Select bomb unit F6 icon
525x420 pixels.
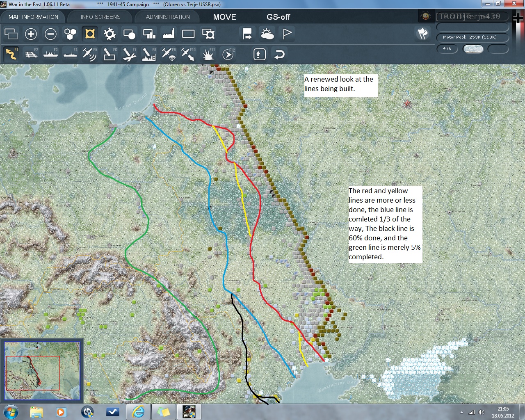pyautogui.click(x=110, y=54)
